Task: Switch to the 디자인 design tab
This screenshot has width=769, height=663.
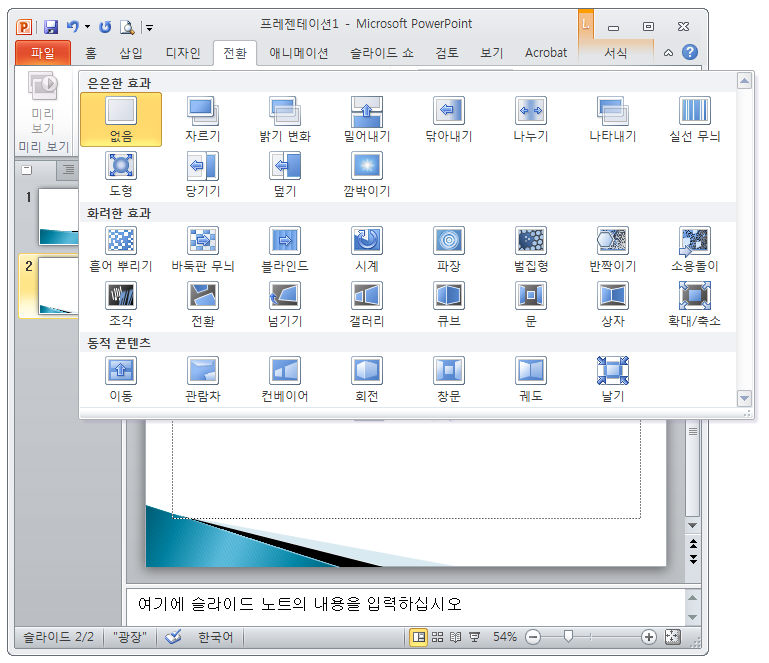Action: 183,52
